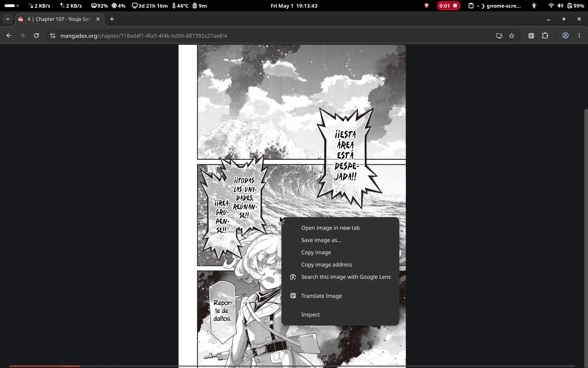This screenshot has width=588, height=368.
Task: Click the Wi-Fi status icon
Action: point(551,6)
